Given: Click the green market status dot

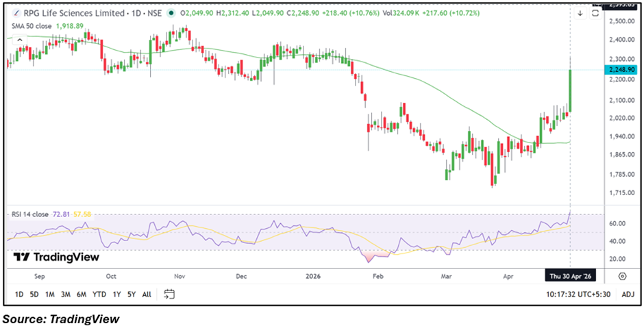Looking at the screenshot, I should pos(167,13).
